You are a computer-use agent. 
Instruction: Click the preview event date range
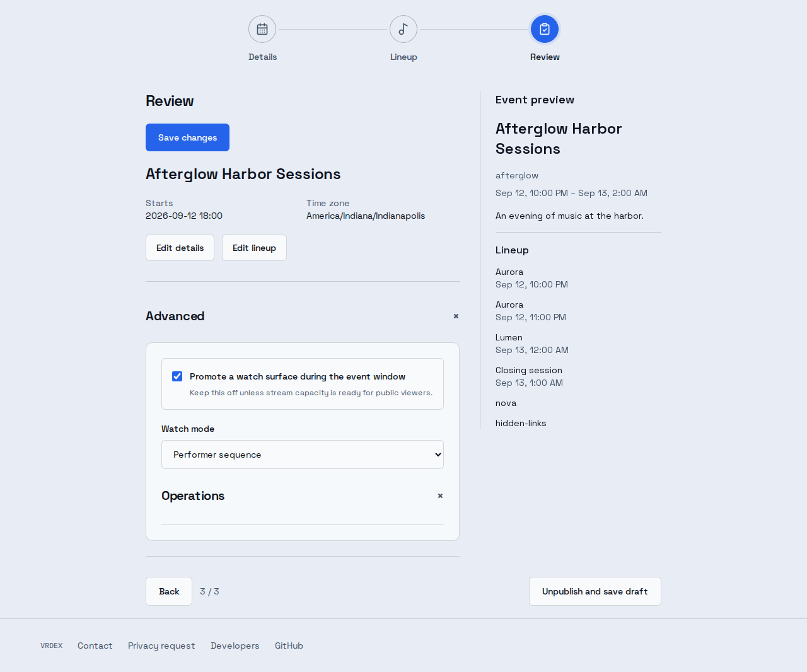coord(571,193)
